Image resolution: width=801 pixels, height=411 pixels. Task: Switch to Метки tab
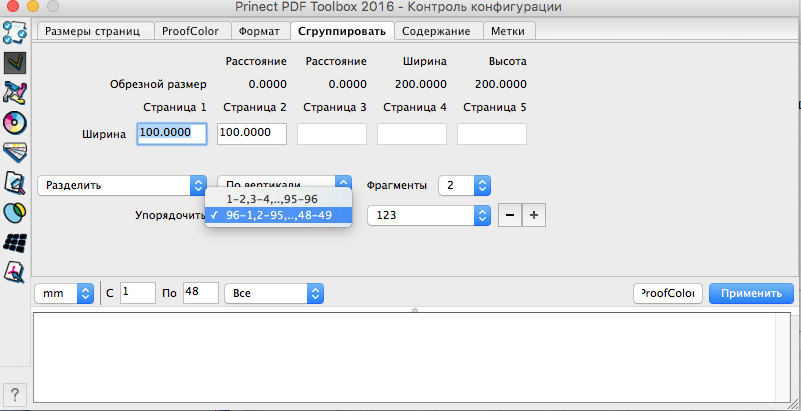coord(508,31)
